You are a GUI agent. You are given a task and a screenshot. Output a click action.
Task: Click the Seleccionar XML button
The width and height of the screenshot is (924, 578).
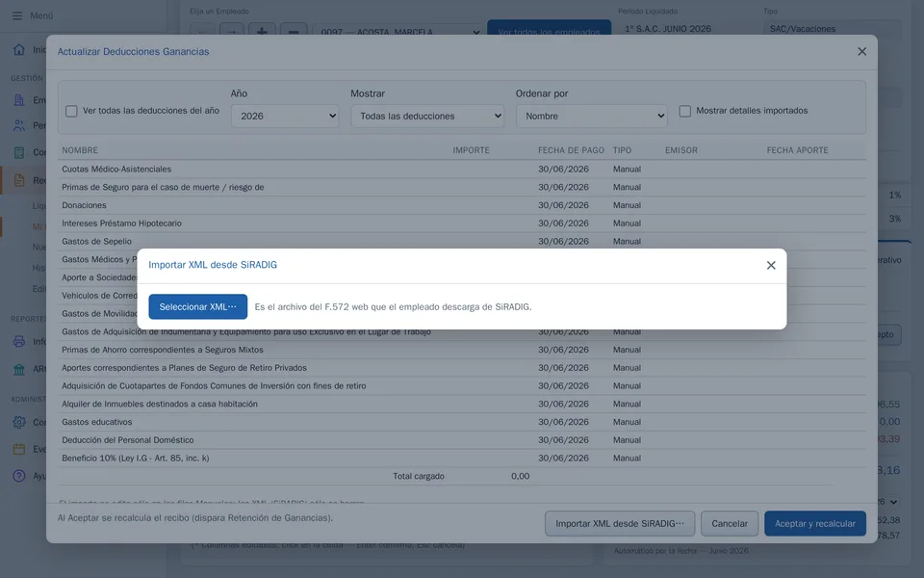point(197,306)
